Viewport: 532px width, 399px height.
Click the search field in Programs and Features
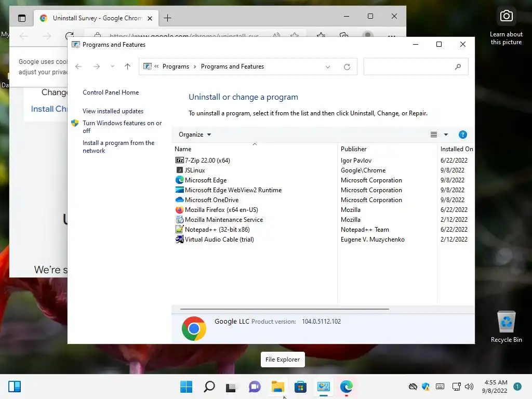pos(416,67)
